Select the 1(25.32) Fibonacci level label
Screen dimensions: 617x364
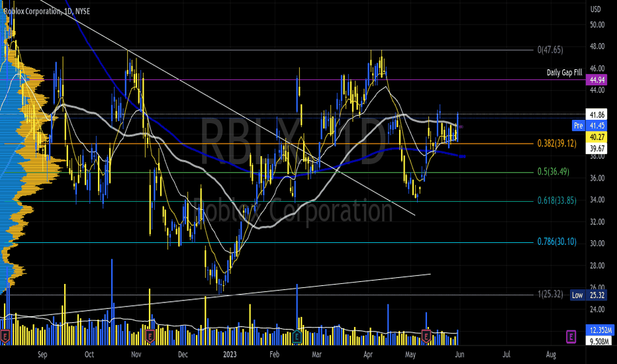(550, 294)
